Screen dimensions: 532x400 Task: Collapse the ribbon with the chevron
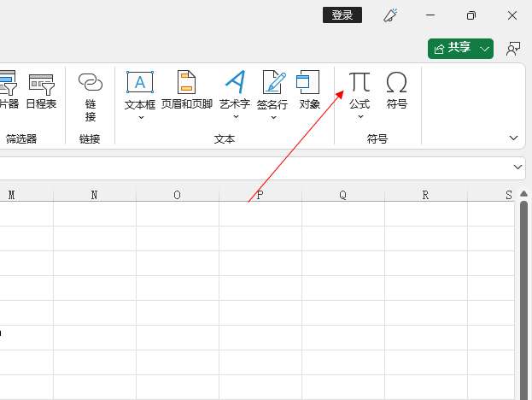(x=514, y=138)
